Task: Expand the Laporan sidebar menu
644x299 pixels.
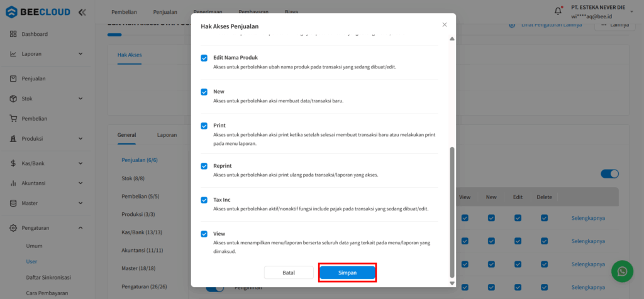Action: click(80, 54)
